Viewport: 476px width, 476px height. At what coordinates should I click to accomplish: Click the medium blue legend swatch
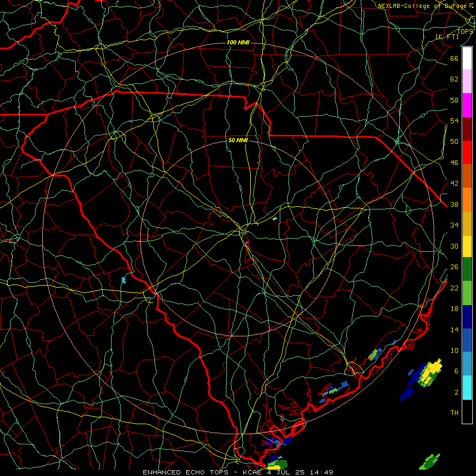[x=467, y=340]
